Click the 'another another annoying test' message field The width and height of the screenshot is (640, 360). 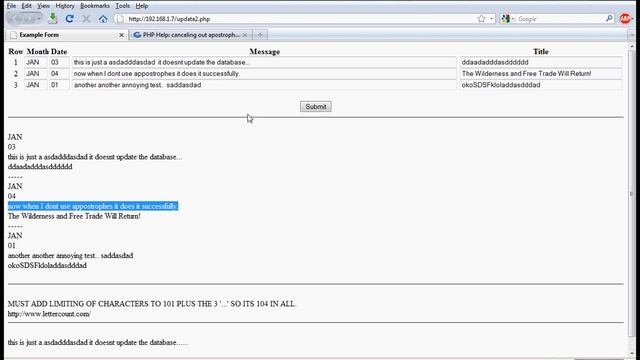pyautogui.click(x=264, y=85)
